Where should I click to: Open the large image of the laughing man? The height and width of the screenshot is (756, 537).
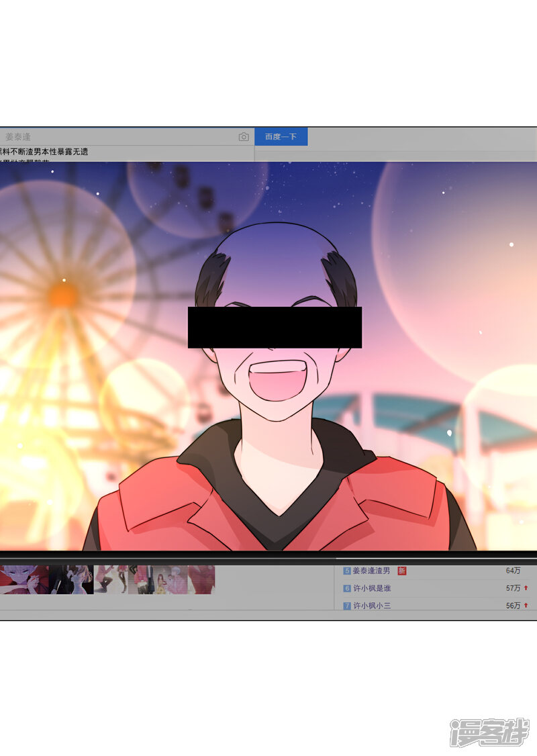(x=268, y=356)
